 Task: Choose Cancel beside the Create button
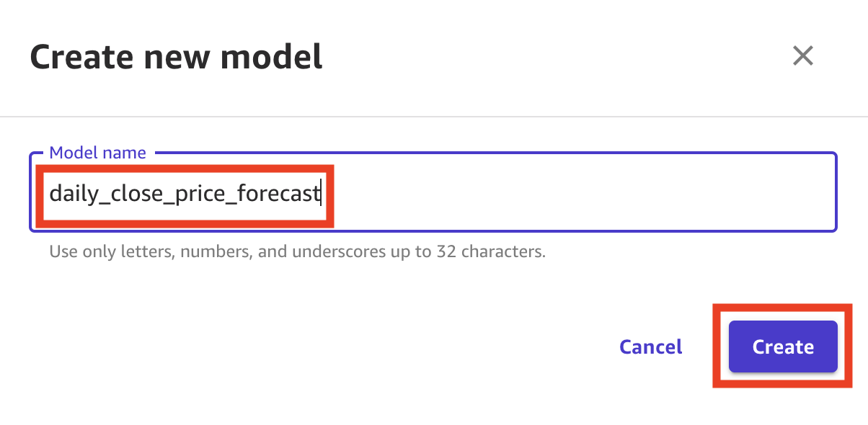point(651,346)
